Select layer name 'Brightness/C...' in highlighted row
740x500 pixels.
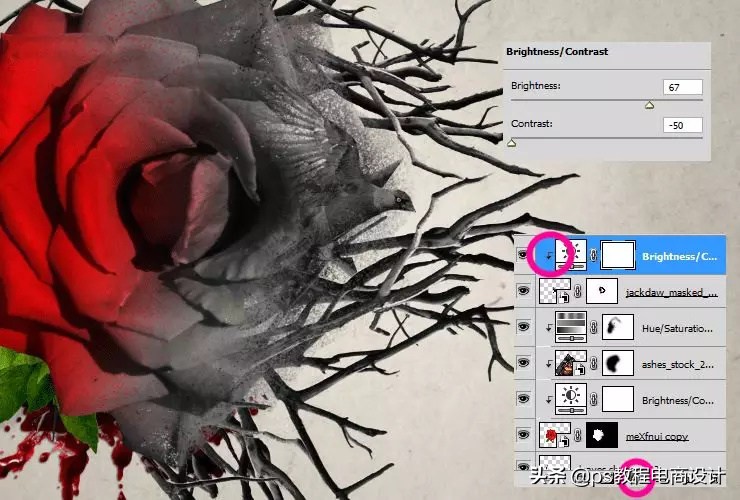(x=680, y=256)
